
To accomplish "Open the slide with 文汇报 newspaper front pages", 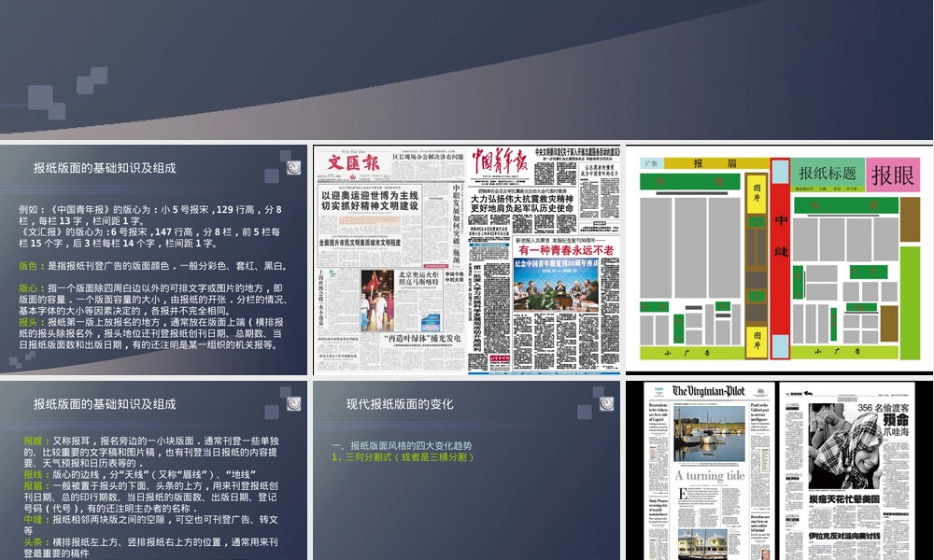I will point(466,259).
